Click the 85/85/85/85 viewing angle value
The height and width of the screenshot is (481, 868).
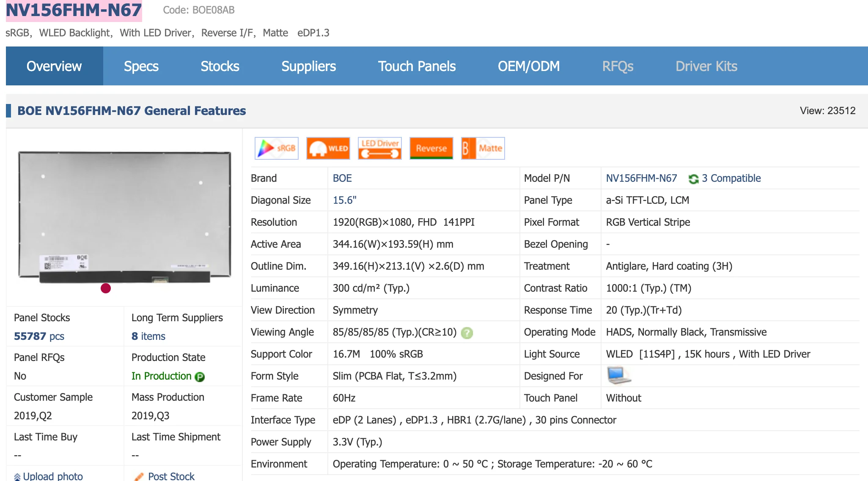pyautogui.click(x=395, y=332)
